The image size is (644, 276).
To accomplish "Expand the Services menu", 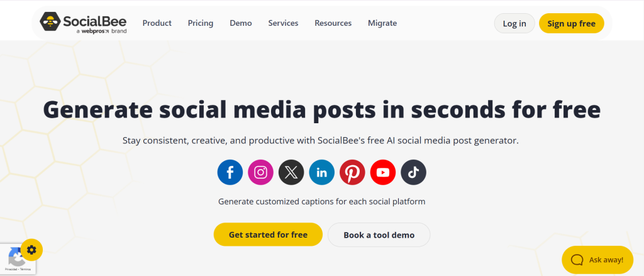I will 283,23.
